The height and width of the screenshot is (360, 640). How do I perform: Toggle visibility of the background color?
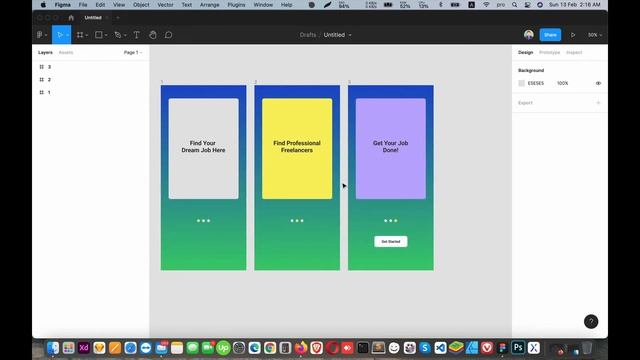tap(598, 83)
